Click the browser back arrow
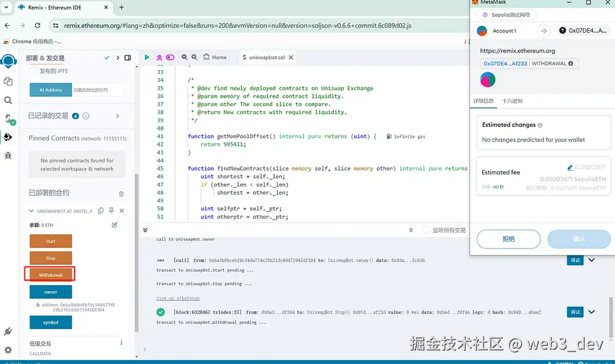The image size is (615, 364). tap(8, 26)
